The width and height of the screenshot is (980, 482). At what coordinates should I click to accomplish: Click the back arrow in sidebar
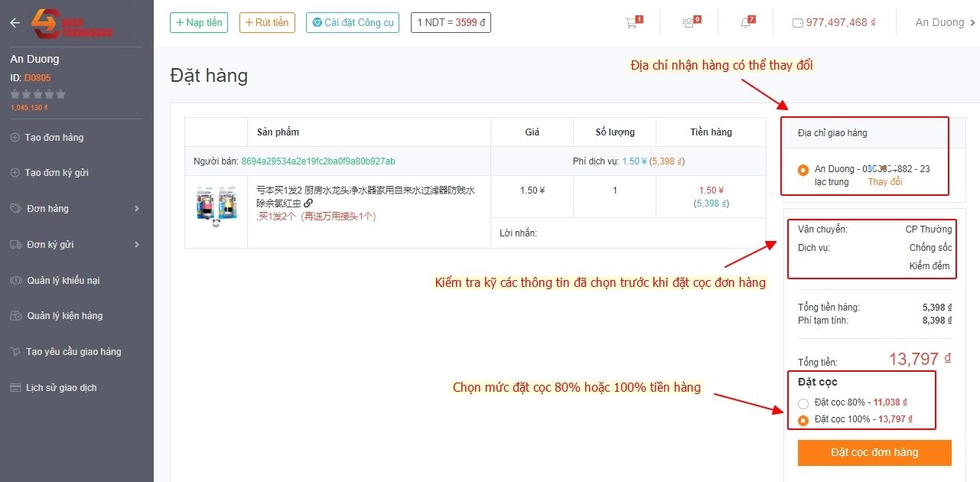[x=15, y=23]
